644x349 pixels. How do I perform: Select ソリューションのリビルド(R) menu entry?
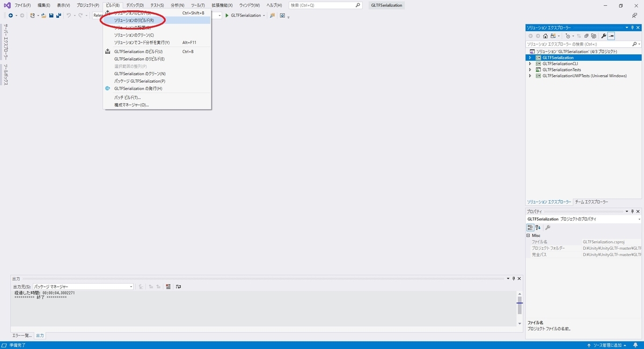pos(157,20)
